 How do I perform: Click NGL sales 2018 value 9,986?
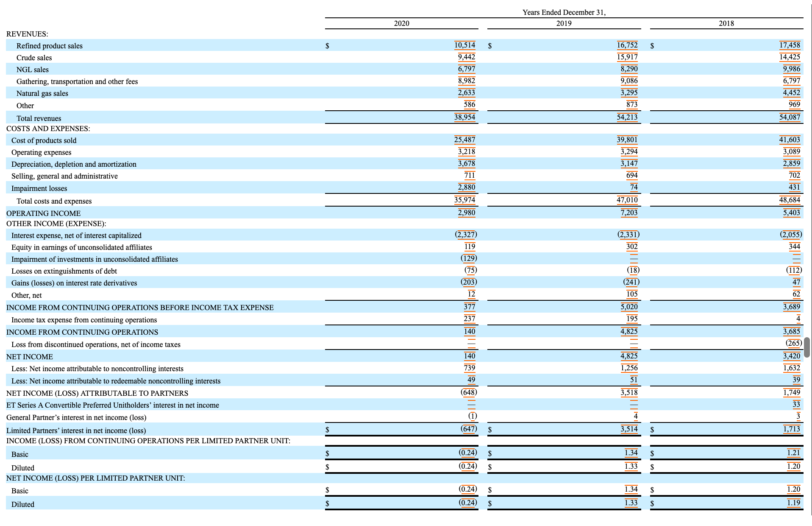point(791,69)
